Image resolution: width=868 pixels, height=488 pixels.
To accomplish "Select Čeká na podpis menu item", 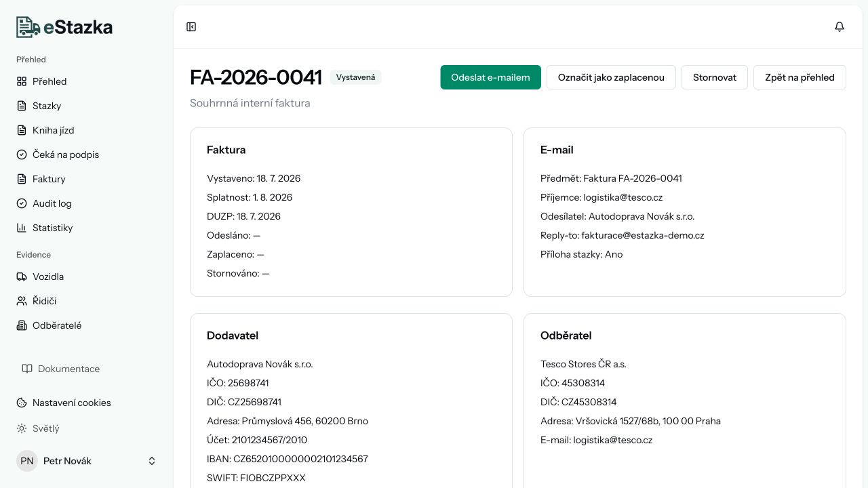I will pos(87,155).
